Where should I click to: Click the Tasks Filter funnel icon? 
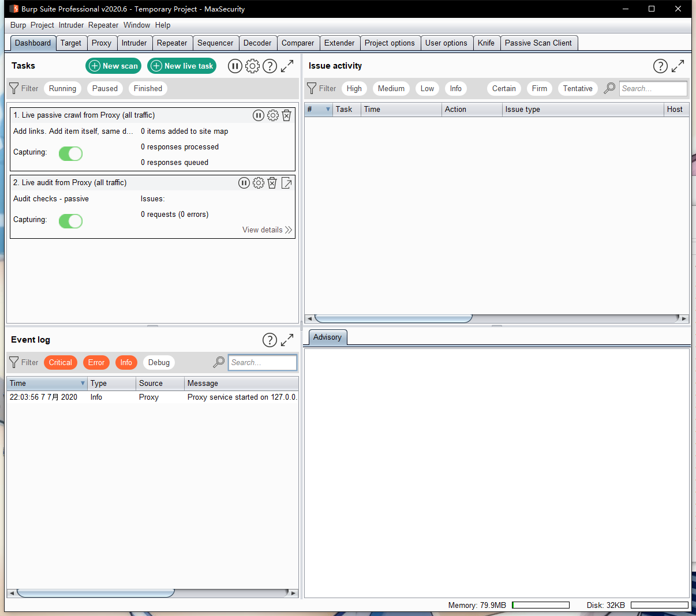coord(14,88)
